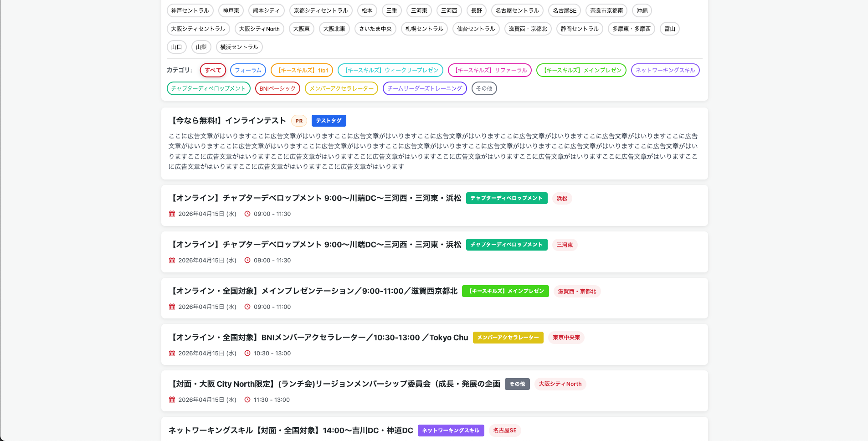Screen dimensions: 868x441
Task: Select the BNIベーシック category filter
Action: (277, 88)
